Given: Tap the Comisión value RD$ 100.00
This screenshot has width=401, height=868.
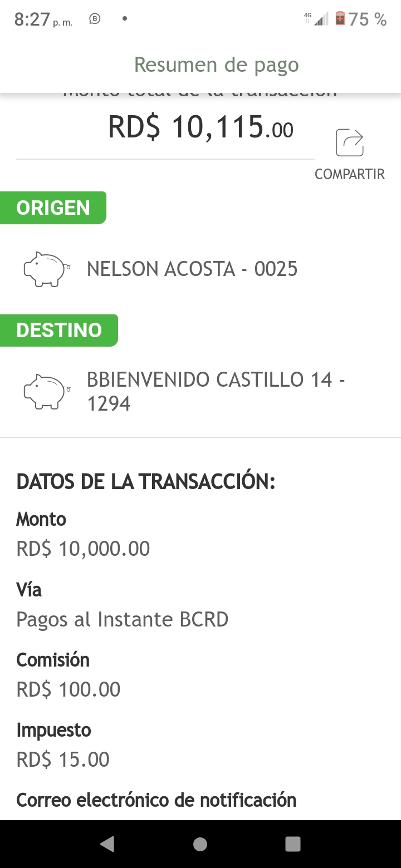Looking at the screenshot, I should [x=69, y=689].
